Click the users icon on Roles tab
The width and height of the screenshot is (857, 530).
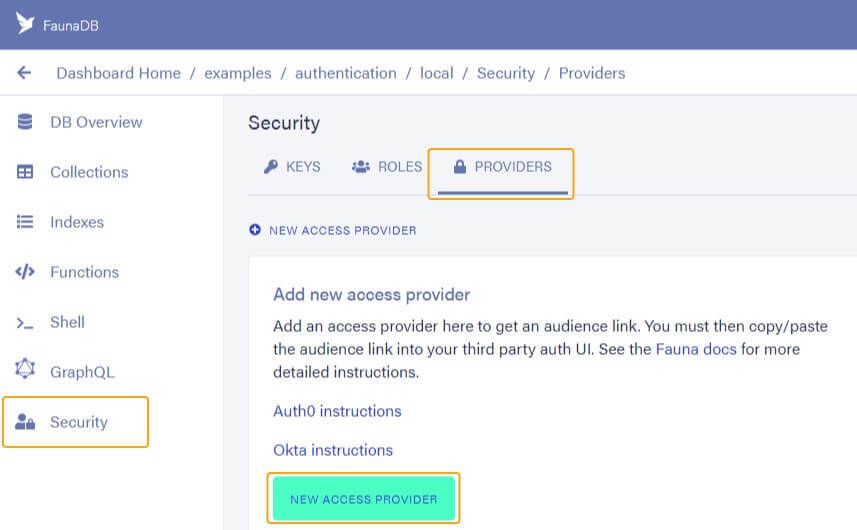point(361,166)
